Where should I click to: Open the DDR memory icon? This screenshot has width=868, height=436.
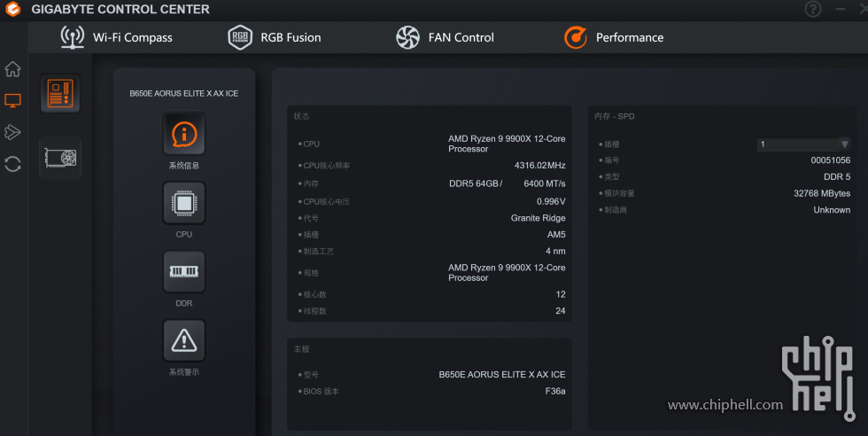click(184, 271)
